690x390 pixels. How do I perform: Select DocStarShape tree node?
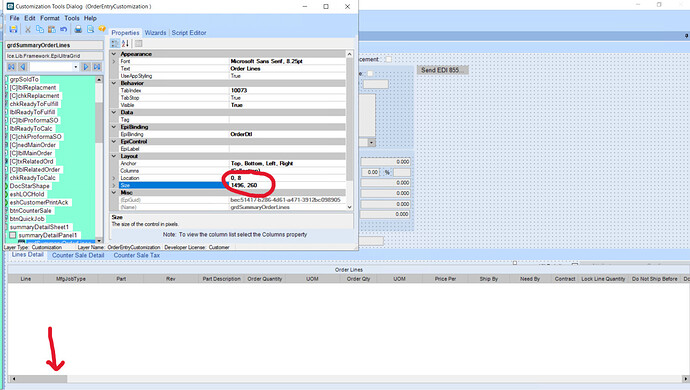29,186
